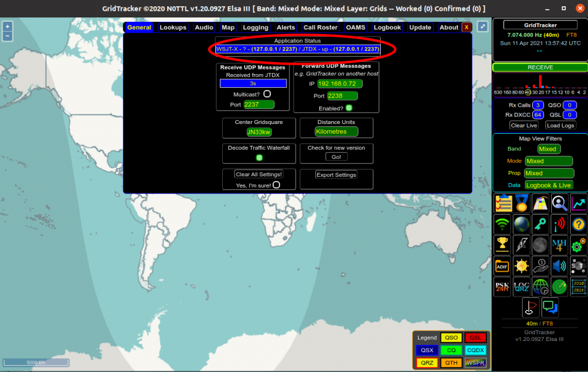Click the red QSL legend swatch
This screenshot has height=372, width=588.
pyautogui.click(x=475, y=338)
